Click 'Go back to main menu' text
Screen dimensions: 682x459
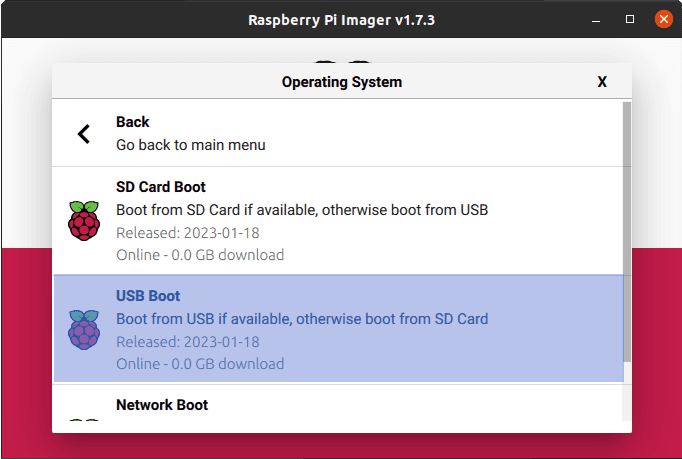click(x=190, y=145)
